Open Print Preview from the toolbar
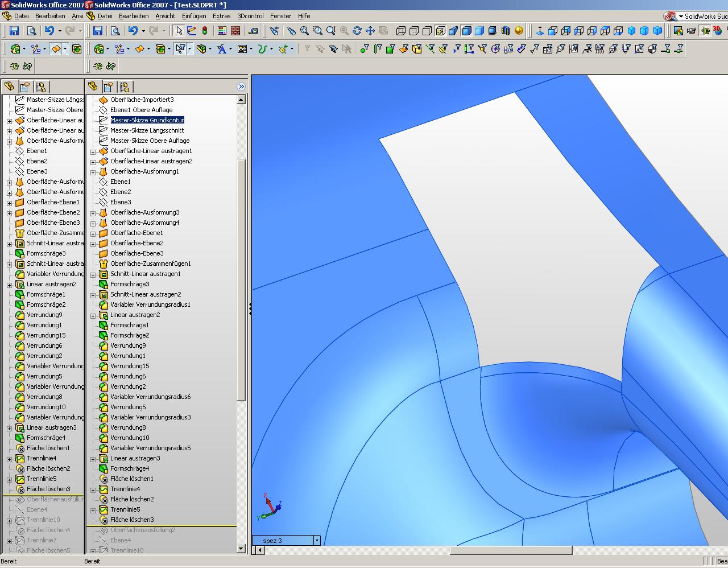 pos(115,31)
